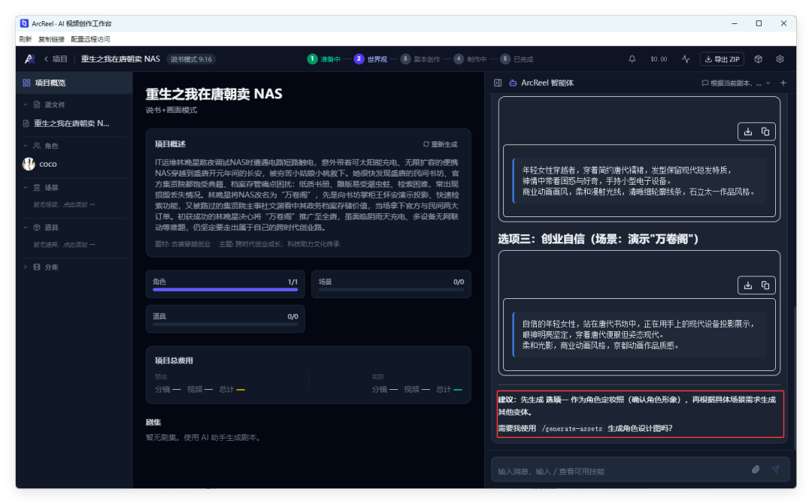This screenshot has width=812, height=504.
Task: Click the header project title 重生之我在唐朝卖 NAS
Action: tap(120, 59)
